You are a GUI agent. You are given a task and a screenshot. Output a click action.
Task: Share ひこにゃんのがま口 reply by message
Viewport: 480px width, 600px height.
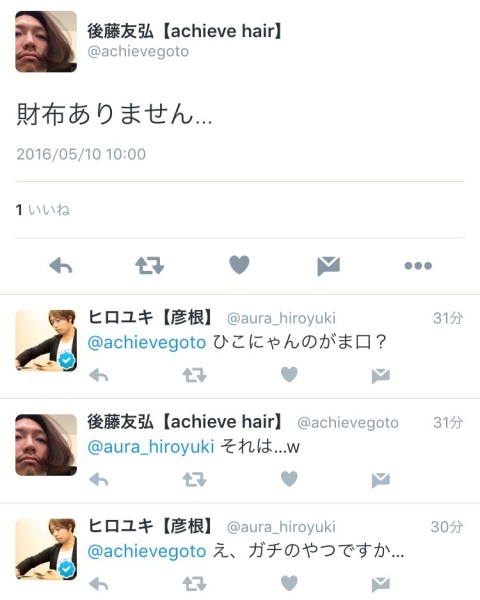(380, 376)
